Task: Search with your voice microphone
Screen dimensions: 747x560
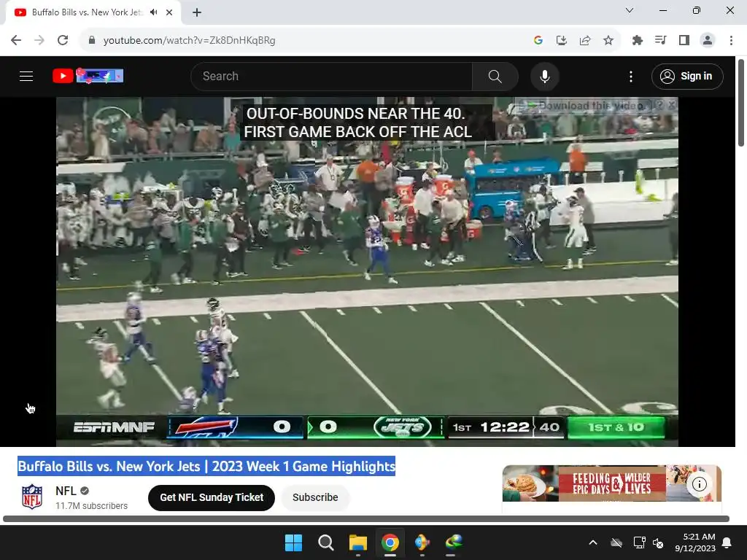Action: 544,76
